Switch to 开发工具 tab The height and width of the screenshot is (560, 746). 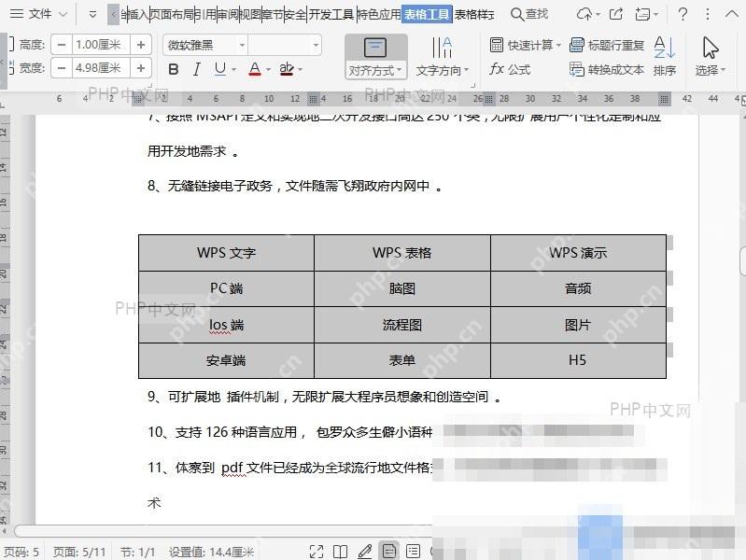pos(331,15)
